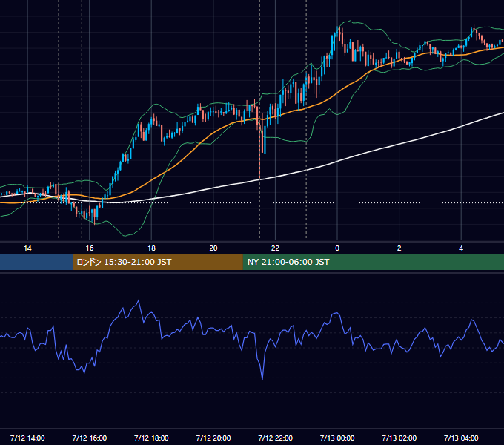Click the 7/13 02:00 time label
The image size is (504, 445).
point(399,438)
